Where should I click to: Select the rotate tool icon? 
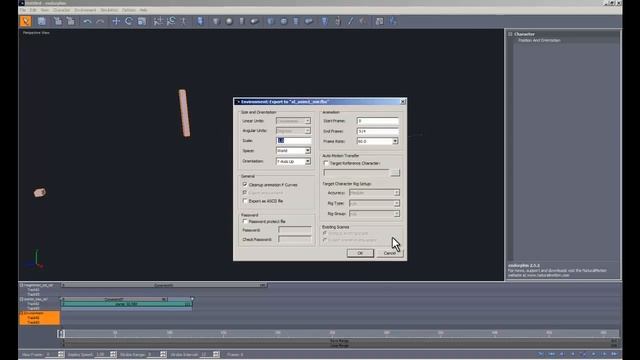tap(129, 21)
